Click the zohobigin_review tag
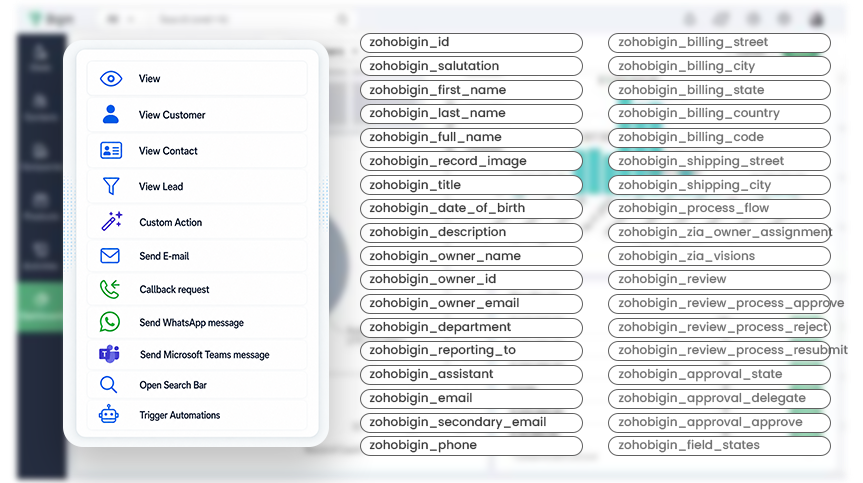The width and height of the screenshot is (863, 483). tap(719, 279)
